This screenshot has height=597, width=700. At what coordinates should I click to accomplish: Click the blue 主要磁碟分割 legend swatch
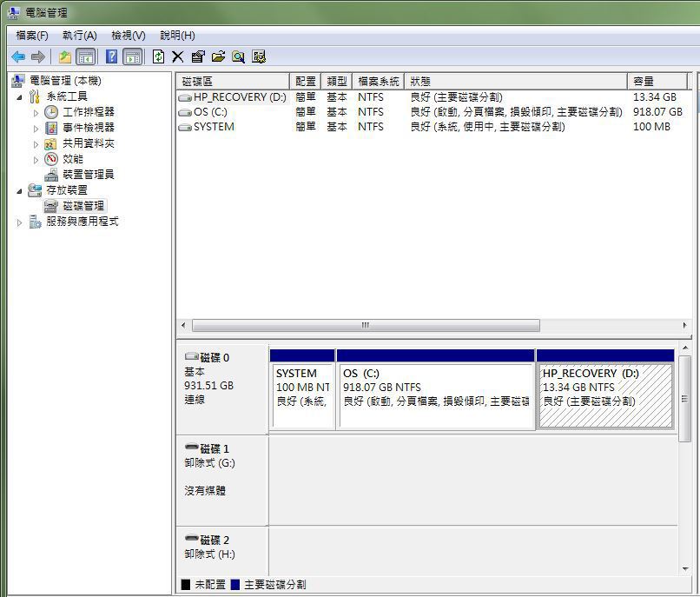click(x=235, y=585)
